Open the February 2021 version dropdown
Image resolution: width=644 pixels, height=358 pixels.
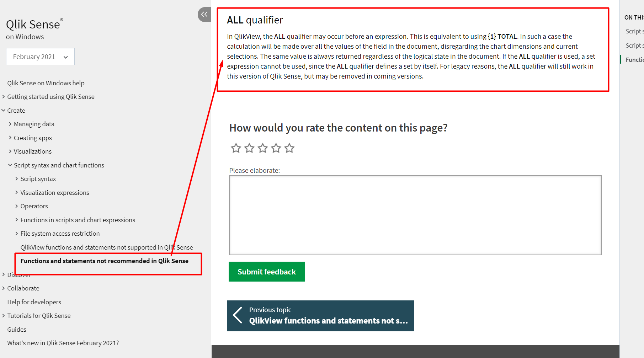coord(40,57)
